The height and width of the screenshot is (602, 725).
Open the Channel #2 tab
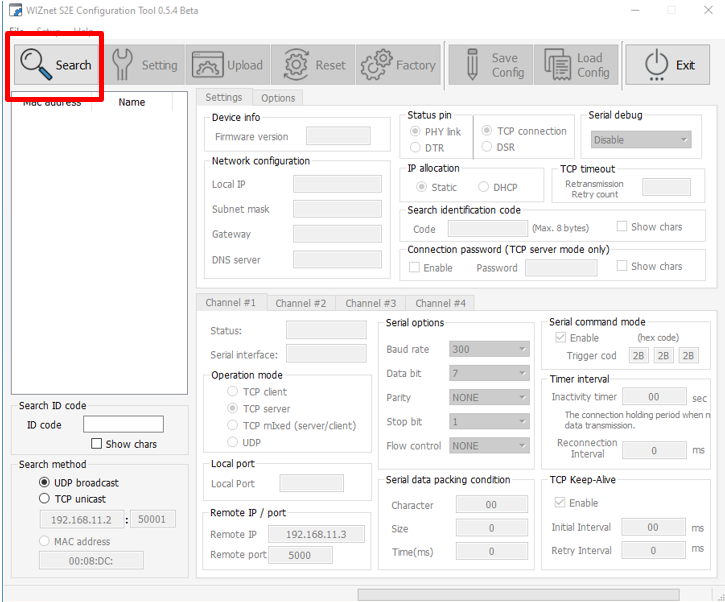301,303
